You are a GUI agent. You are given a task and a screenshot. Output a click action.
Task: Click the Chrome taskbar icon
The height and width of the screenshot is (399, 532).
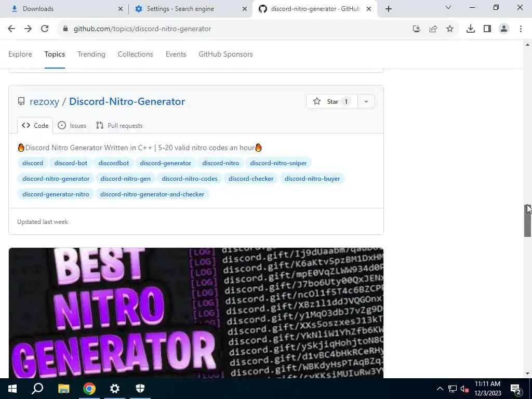tap(89, 389)
